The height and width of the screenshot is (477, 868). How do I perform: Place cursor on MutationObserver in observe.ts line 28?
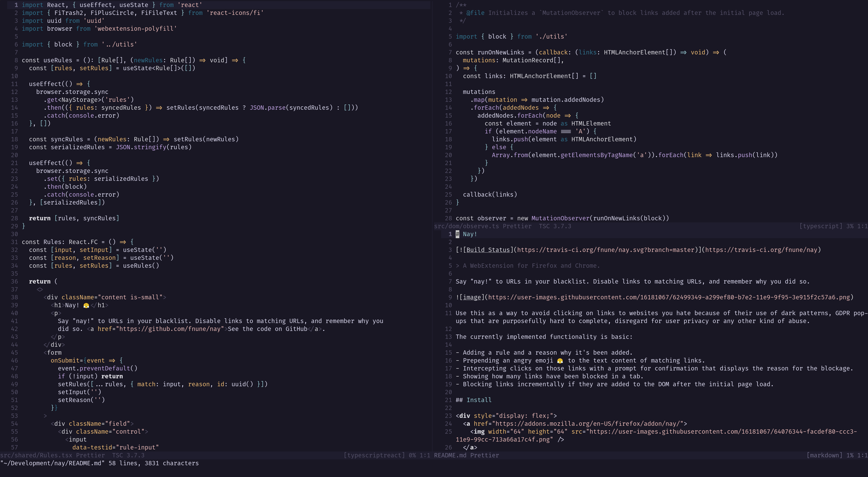click(x=560, y=218)
